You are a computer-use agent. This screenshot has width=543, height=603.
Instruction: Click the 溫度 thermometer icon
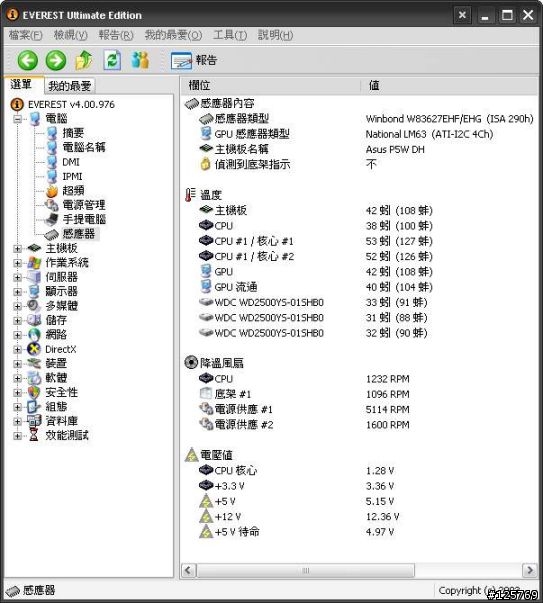(x=190, y=195)
